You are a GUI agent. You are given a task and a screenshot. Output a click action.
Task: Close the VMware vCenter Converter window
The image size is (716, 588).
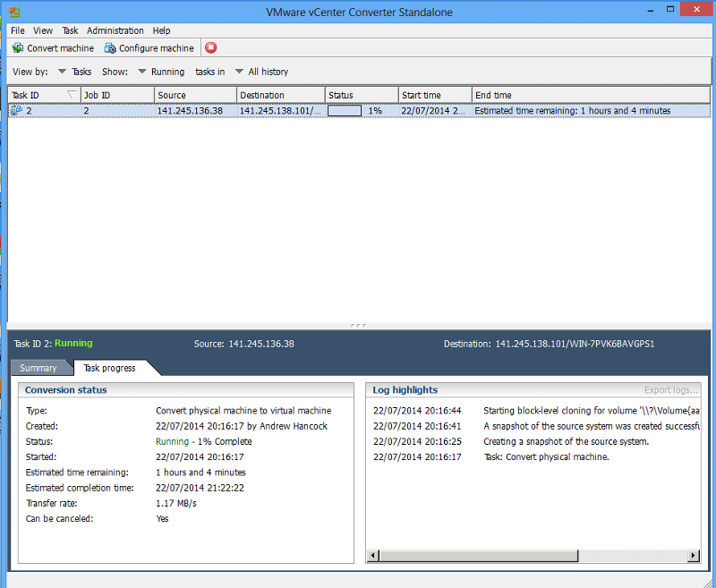point(697,9)
